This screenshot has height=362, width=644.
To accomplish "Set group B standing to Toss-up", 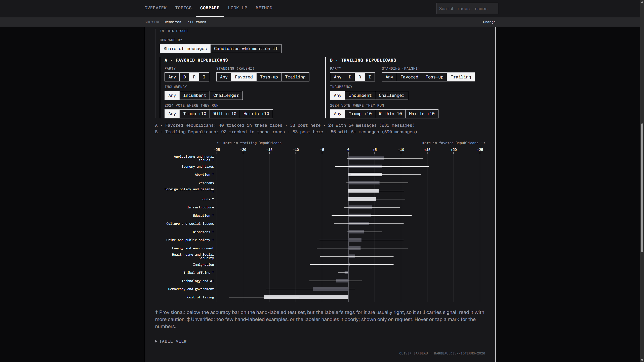I will point(434,77).
